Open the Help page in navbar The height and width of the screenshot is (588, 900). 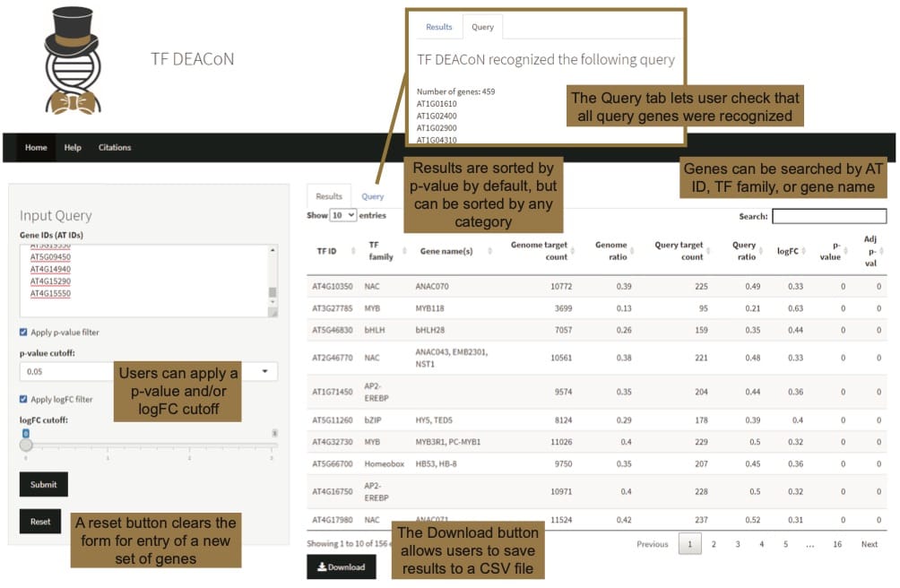73,148
